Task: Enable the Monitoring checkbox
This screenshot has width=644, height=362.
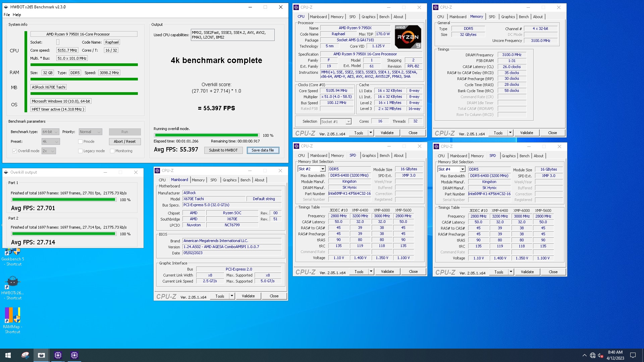Action: click(112, 151)
